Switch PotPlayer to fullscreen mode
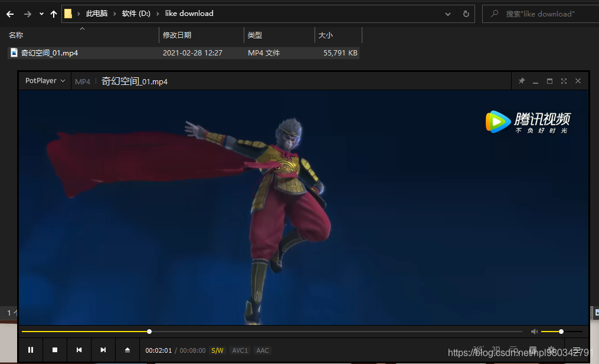 point(564,81)
